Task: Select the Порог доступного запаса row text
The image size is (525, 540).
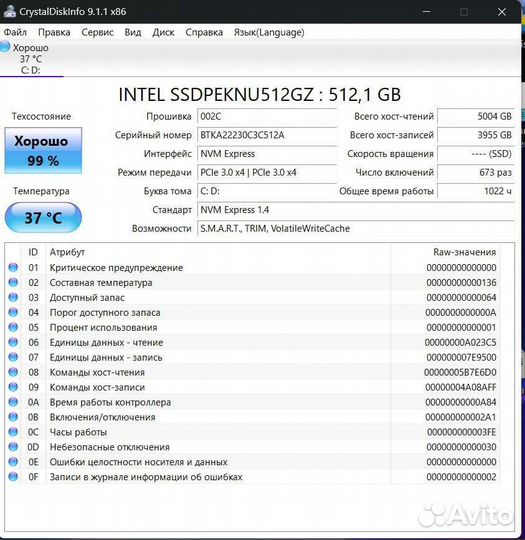Action: [x=105, y=313]
